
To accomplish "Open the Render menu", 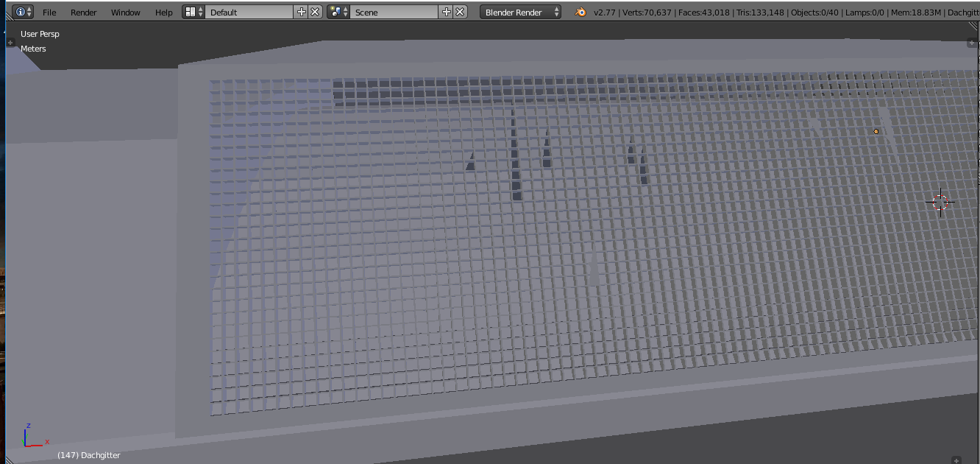I will tap(84, 13).
